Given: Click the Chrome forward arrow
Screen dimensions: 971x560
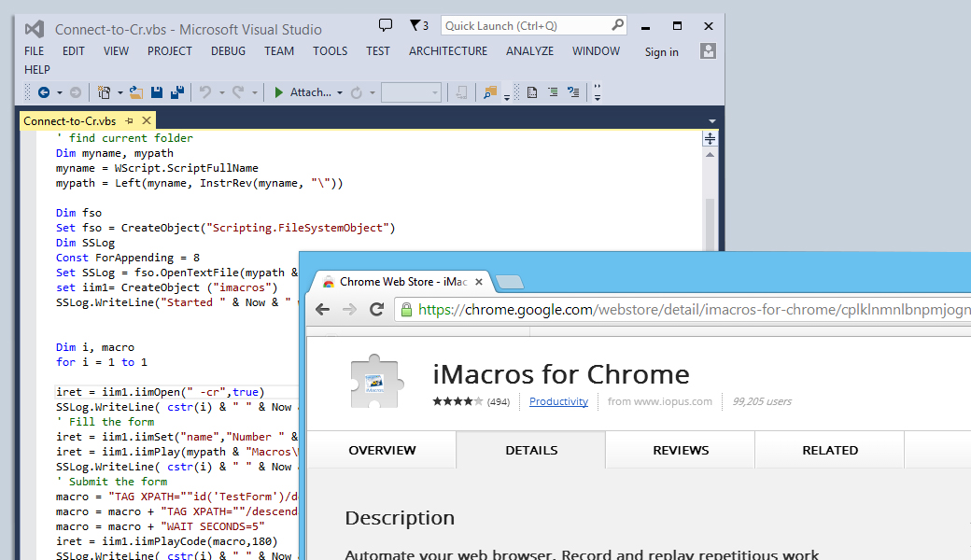Looking at the screenshot, I should [350, 309].
